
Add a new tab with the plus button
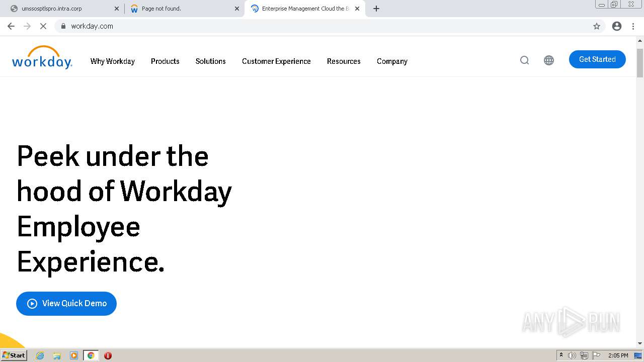376,9
